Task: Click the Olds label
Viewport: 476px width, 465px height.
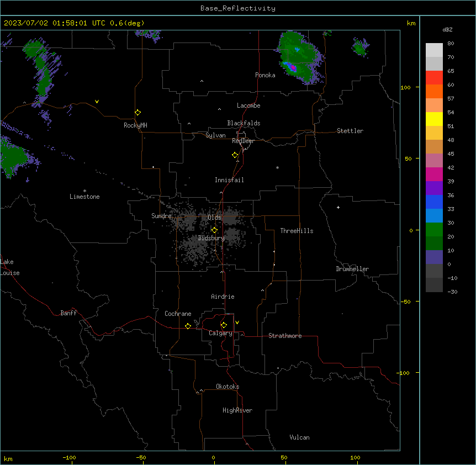Action: coord(214,218)
